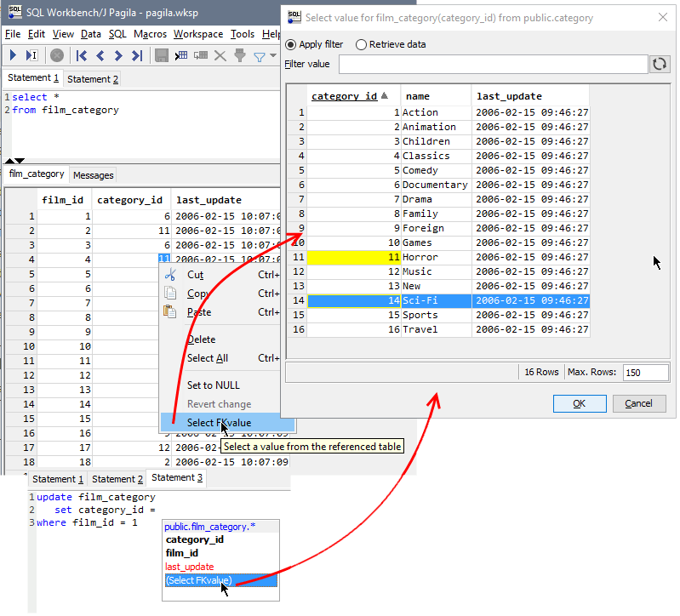Choose Select FK value from the context menu
The image size is (680, 616).
pyautogui.click(x=228, y=423)
